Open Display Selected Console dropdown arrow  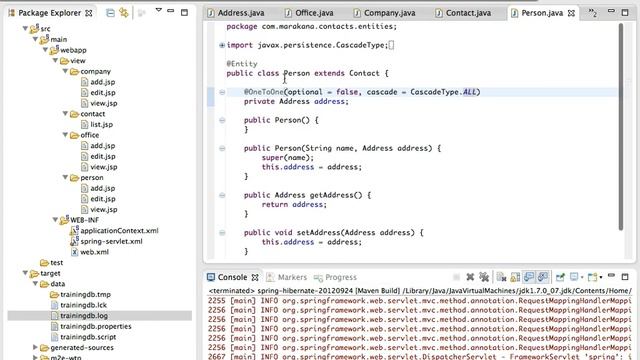pyautogui.click(x=582, y=278)
